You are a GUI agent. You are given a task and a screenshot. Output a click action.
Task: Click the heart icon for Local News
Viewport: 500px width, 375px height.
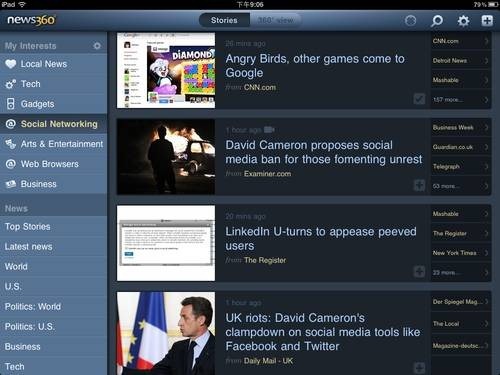click(11, 64)
